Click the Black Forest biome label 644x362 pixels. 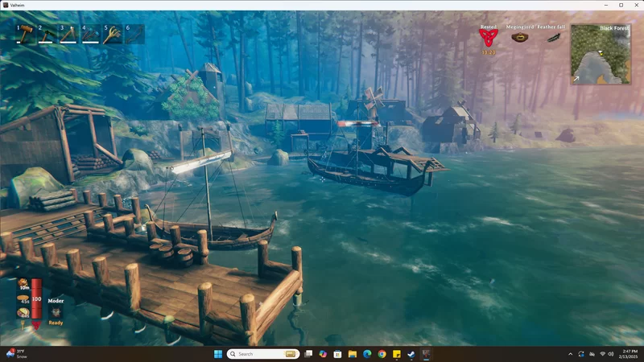(614, 28)
